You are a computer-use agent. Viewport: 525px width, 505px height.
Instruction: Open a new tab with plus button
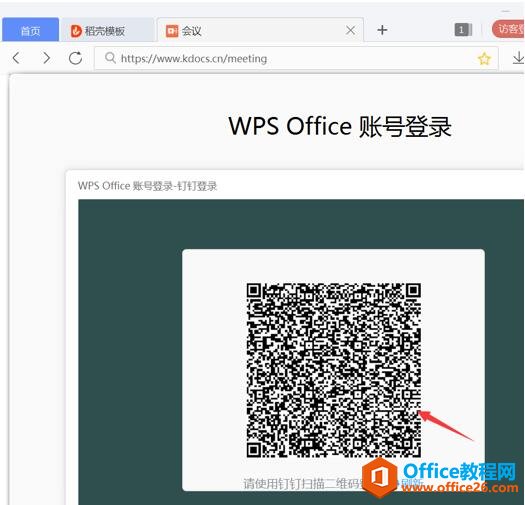click(382, 30)
